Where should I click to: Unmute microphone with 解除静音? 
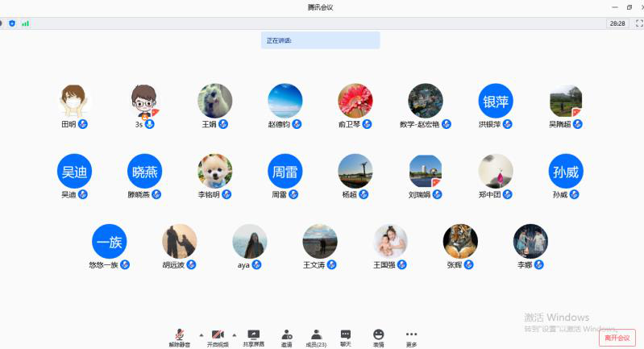click(181, 337)
